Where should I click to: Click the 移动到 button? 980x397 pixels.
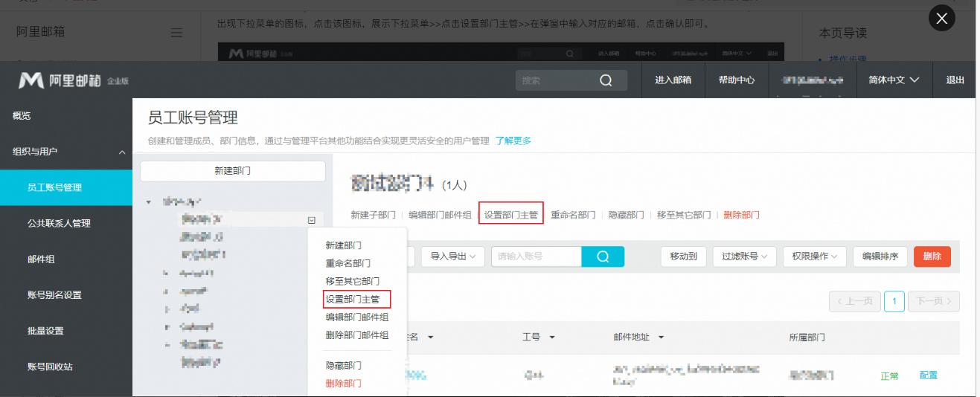pos(683,256)
